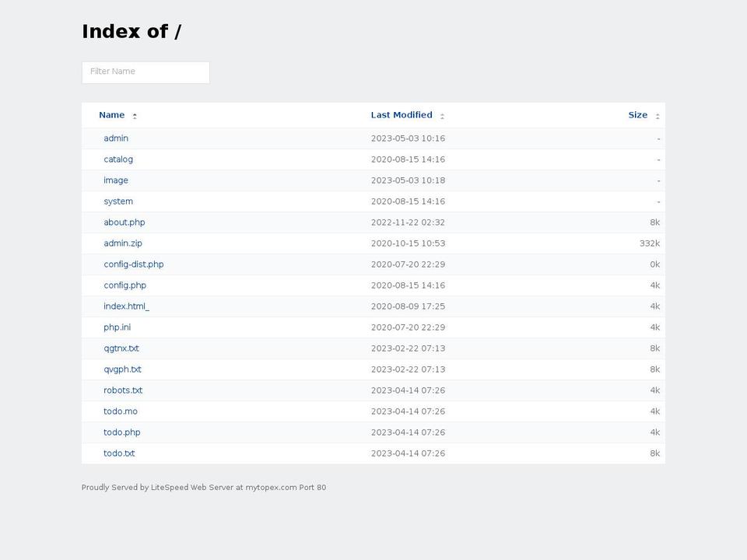Viewport: 747px width, 560px height.
Task: Open the config.php file link
Action: (x=124, y=285)
